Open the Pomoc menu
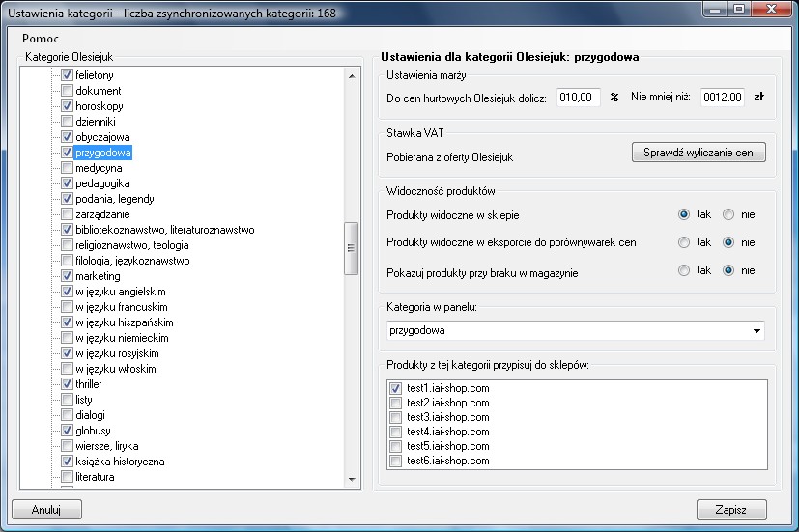This screenshot has height=532, width=799. tap(40, 39)
